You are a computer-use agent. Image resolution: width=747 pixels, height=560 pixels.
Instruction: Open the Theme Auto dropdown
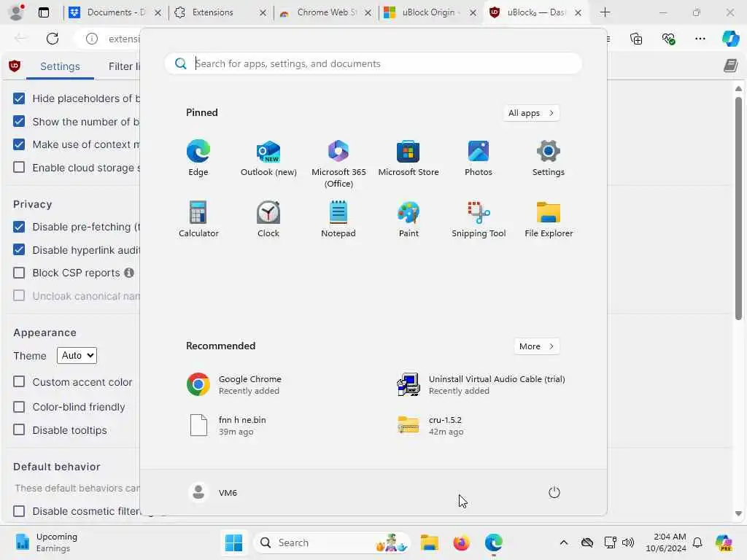(x=77, y=355)
